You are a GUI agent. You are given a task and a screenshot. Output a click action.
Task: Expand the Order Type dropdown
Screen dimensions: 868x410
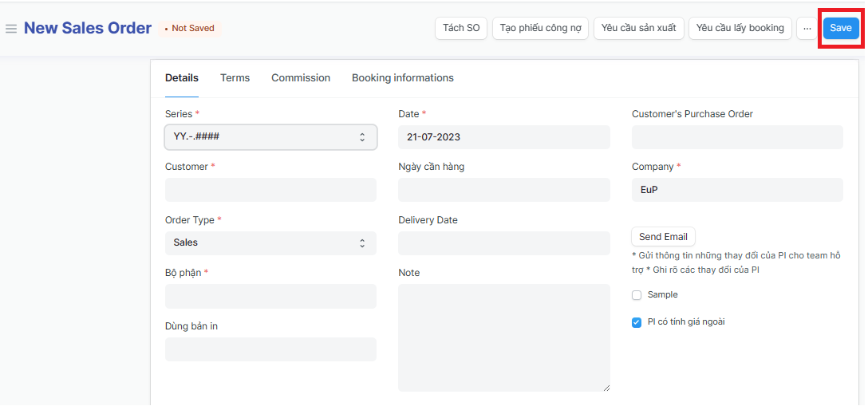pos(270,243)
